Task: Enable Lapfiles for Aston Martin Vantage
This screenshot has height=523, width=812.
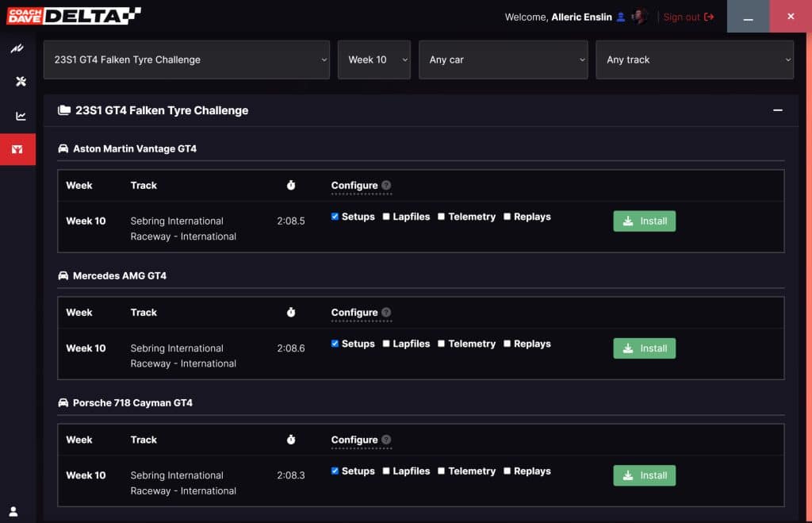Action: coord(386,217)
